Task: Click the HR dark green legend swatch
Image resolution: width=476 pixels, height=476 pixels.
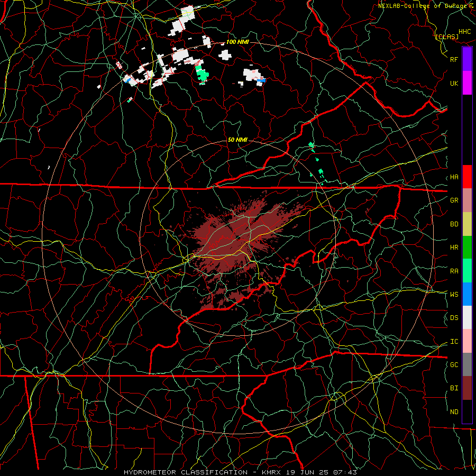Action: click(467, 247)
